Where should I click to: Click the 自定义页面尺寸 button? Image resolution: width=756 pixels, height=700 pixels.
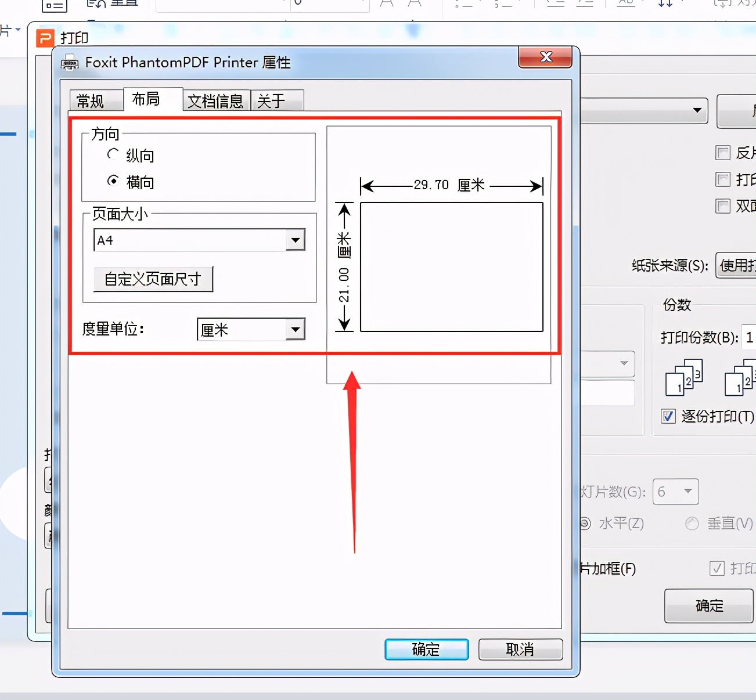click(x=153, y=279)
